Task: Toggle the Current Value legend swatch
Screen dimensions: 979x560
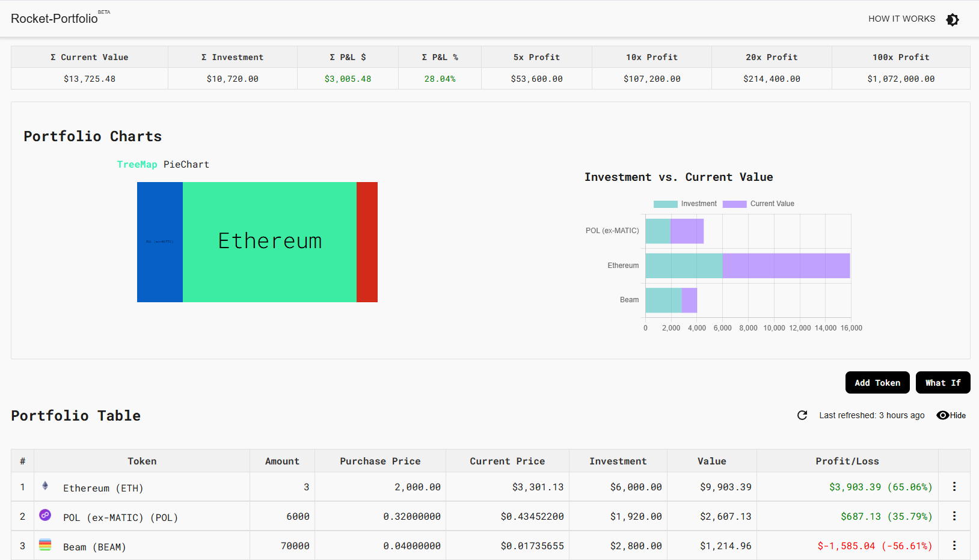Action: pyautogui.click(x=735, y=204)
